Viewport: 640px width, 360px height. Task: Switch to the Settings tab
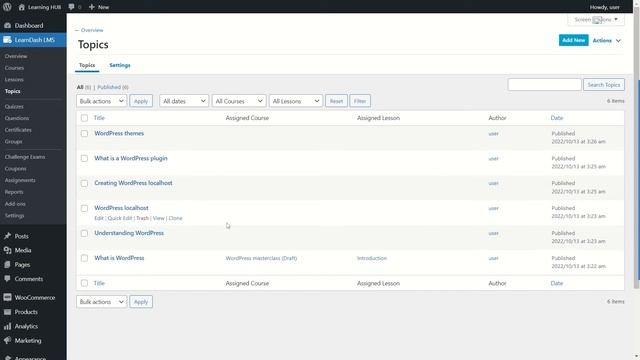120,65
